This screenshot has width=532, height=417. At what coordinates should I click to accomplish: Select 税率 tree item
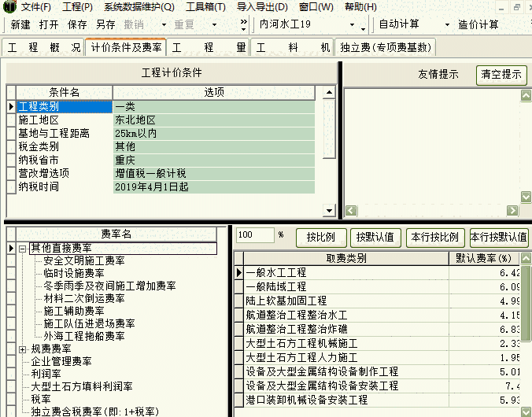[x=41, y=399]
